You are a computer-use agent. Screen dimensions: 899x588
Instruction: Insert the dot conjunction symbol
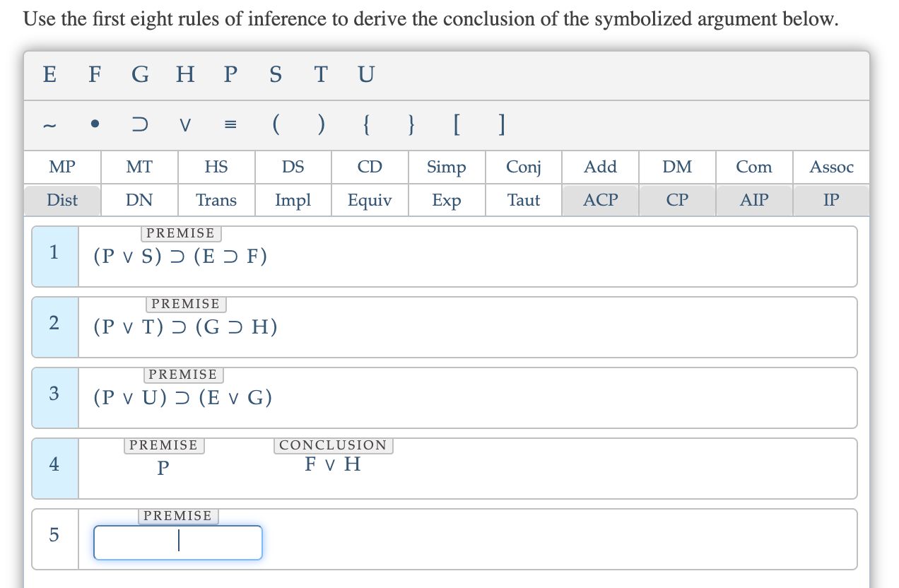[94, 124]
